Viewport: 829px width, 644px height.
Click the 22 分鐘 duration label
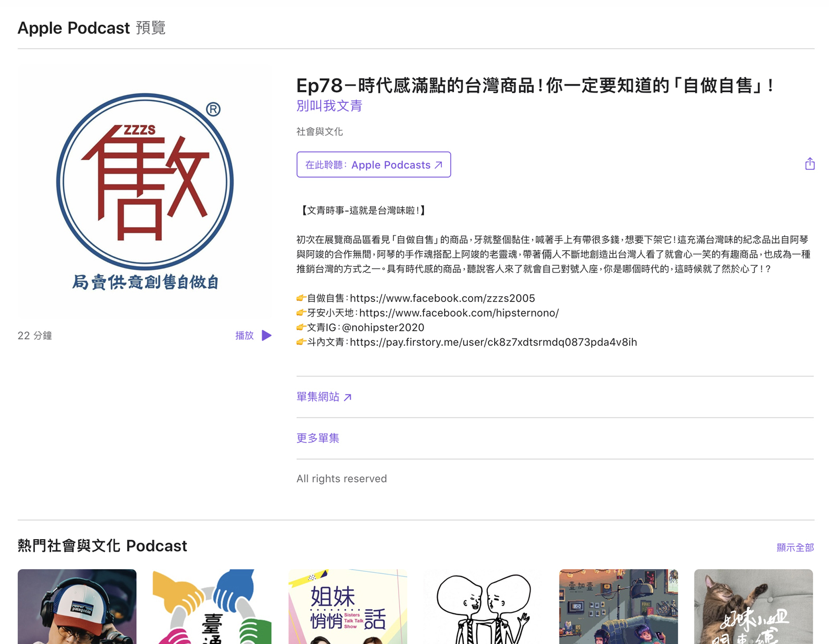point(35,336)
